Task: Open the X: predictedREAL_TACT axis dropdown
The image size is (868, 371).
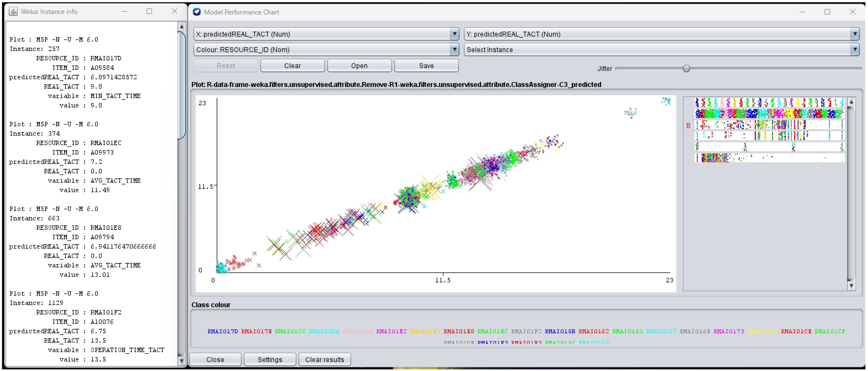Action: point(326,34)
